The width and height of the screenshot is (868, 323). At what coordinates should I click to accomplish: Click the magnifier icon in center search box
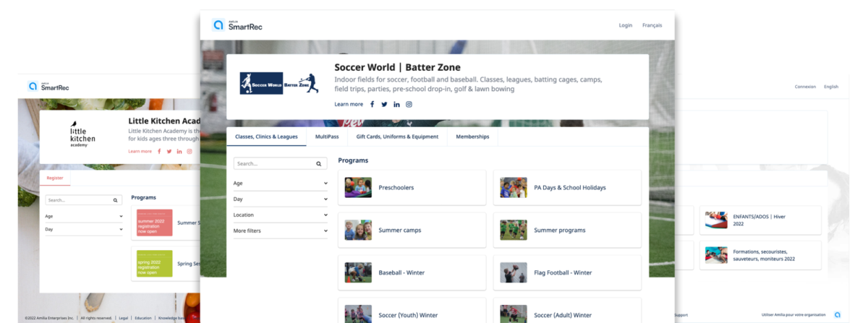319,164
